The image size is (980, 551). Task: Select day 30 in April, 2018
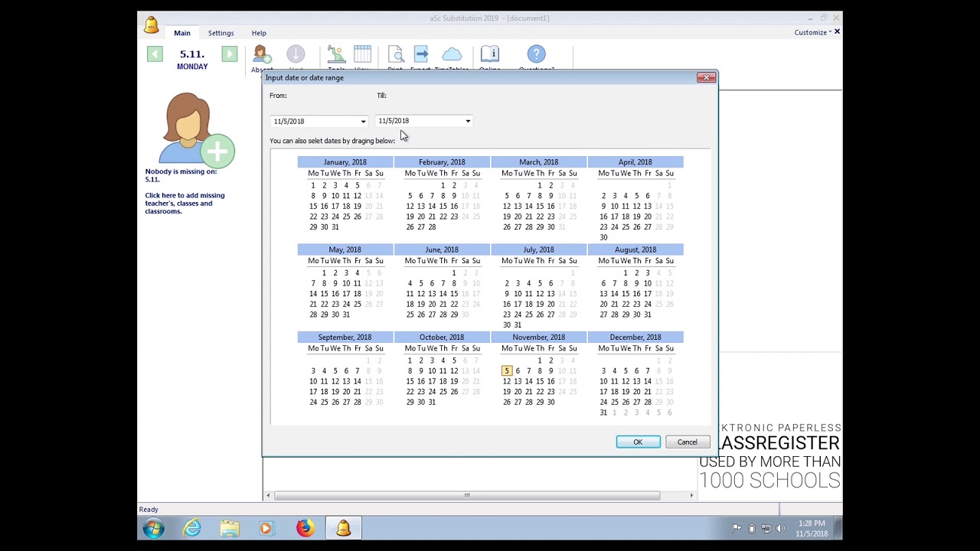pos(603,237)
